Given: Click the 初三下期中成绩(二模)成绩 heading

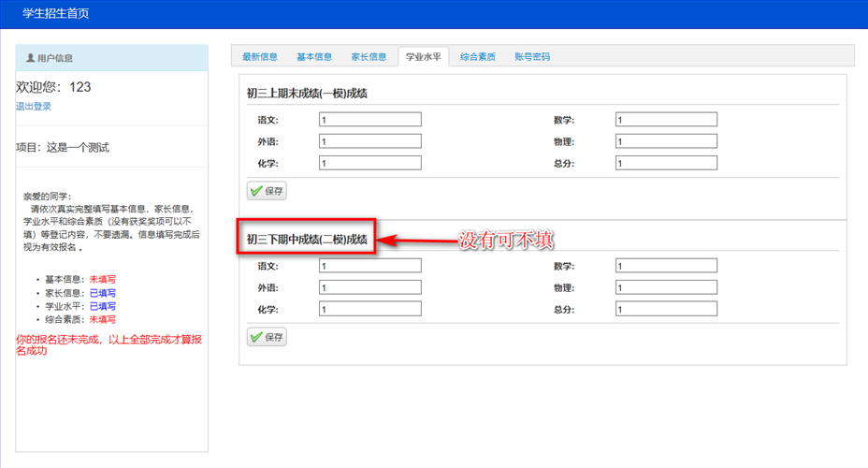Looking at the screenshot, I should click(x=307, y=240).
